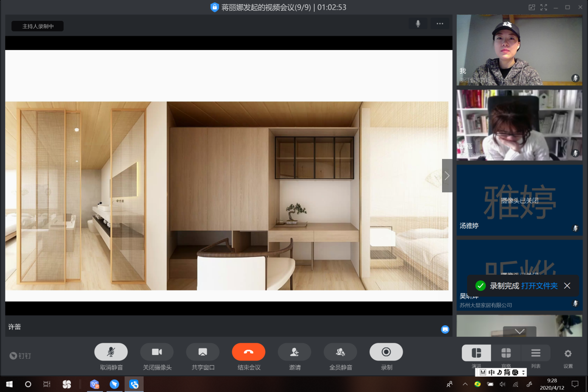Click the microphone icon above shared screen
Viewport: 588px width, 392px height.
pos(418,24)
